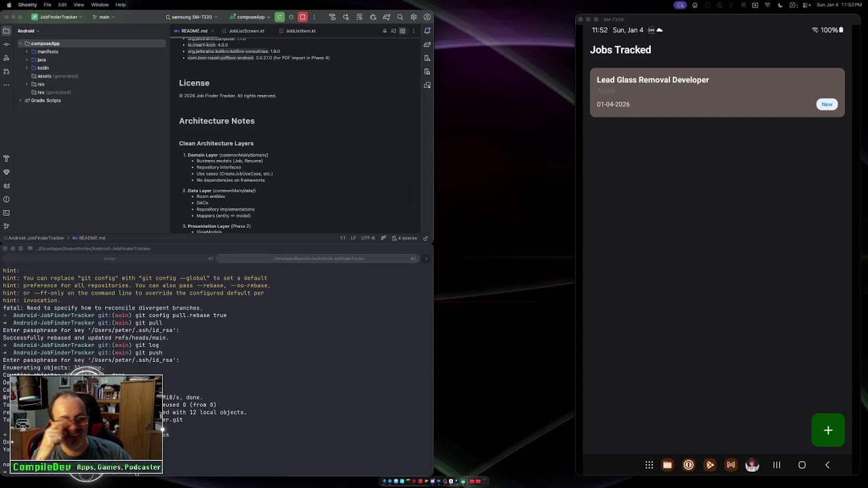Click Android-JobFinderTracker breadcrumb in status bar
The width and height of the screenshot is (868, 488).
pyautogui.click(x=35, y=238)
